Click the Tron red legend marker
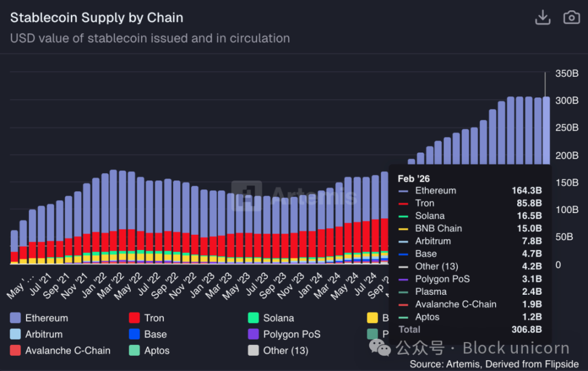Image resolution: width=588 pixels, height=371 pixels. [x=136, y=318]
